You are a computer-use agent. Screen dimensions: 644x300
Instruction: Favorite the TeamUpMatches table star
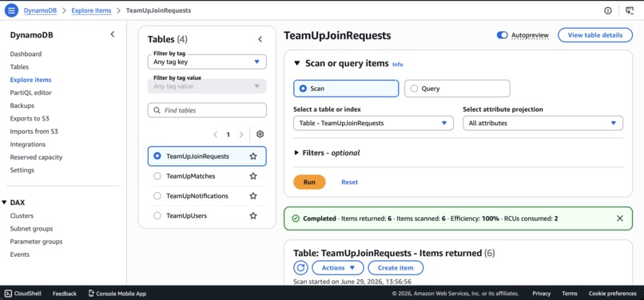point(253,176)
